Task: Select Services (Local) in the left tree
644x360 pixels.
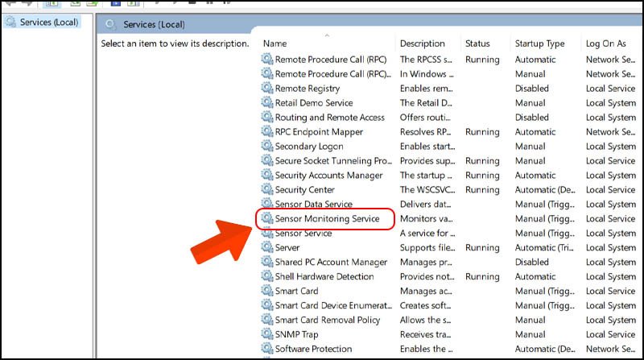Action: pyautogui.click(x=49, y=23)
